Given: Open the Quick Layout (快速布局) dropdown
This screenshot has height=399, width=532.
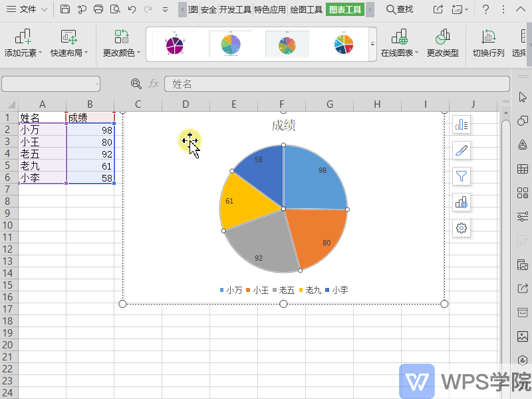Looking at the screenshot, I should pyautogui.click(x=69, y=43).
